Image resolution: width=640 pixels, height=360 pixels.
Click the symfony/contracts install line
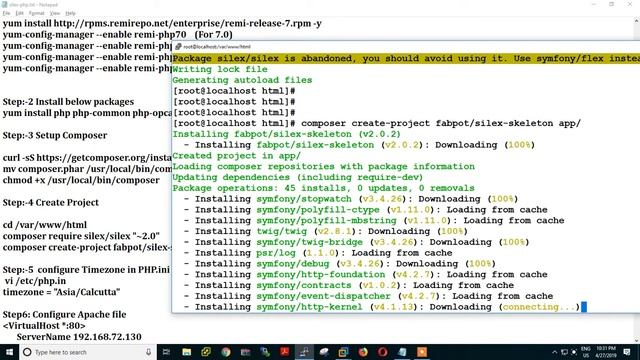348,285
